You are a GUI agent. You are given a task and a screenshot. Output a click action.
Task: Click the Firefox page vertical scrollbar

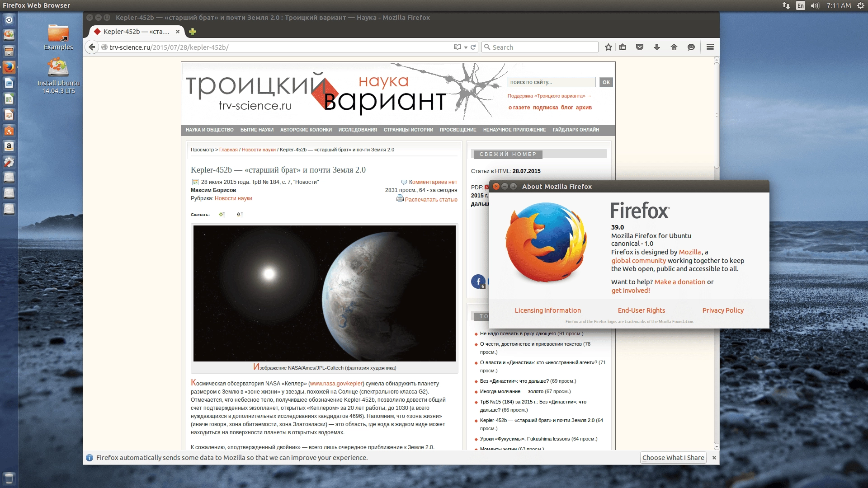(717, 115)
